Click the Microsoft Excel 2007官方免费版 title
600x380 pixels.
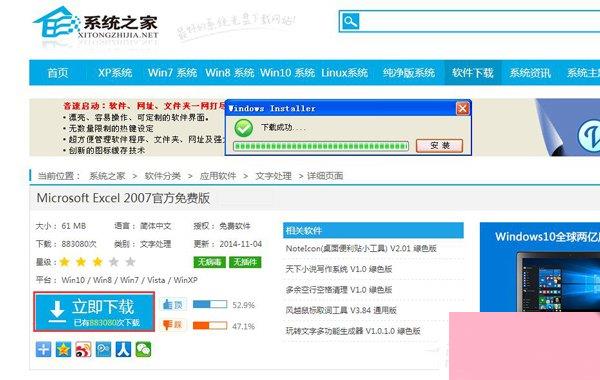[x=123, y=198]
